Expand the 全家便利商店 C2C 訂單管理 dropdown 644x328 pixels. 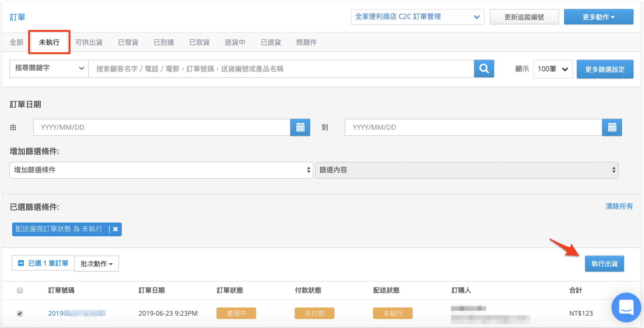tap(418, 17)
